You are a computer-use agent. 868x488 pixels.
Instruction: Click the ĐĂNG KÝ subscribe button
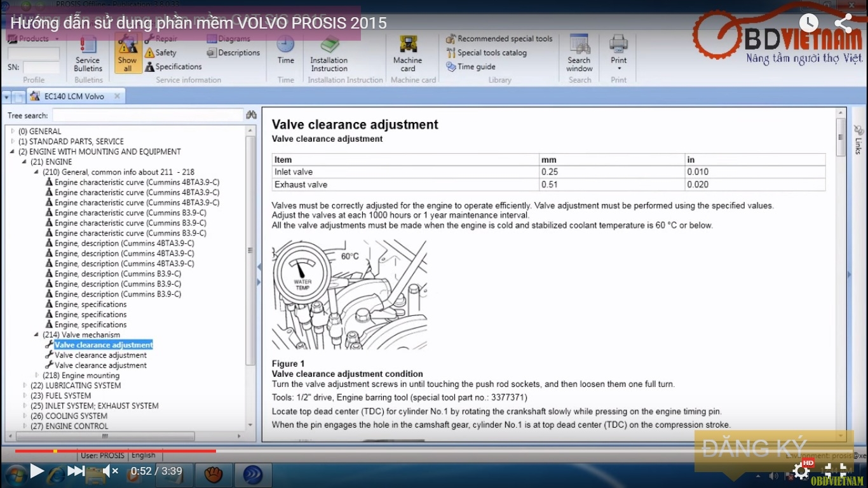[755, 449]
